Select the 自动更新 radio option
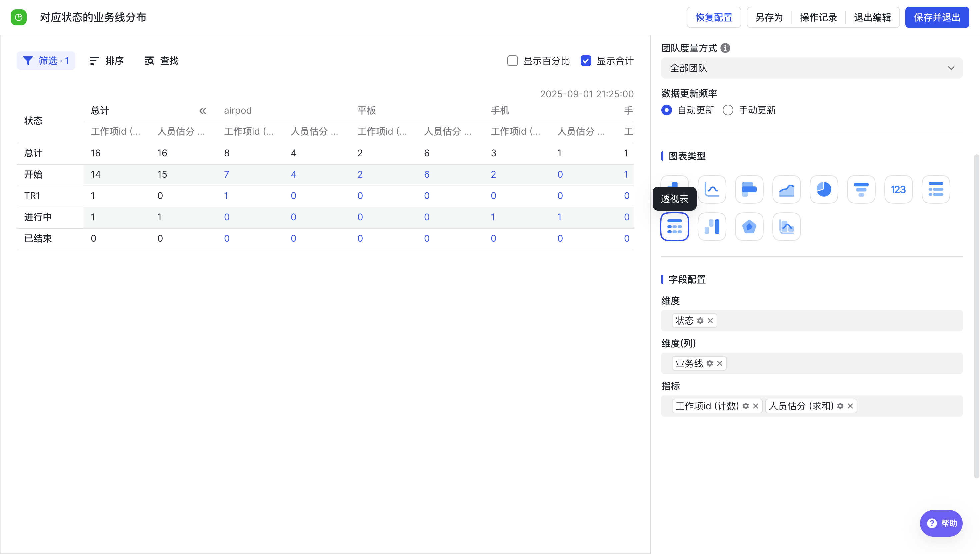 667,110
